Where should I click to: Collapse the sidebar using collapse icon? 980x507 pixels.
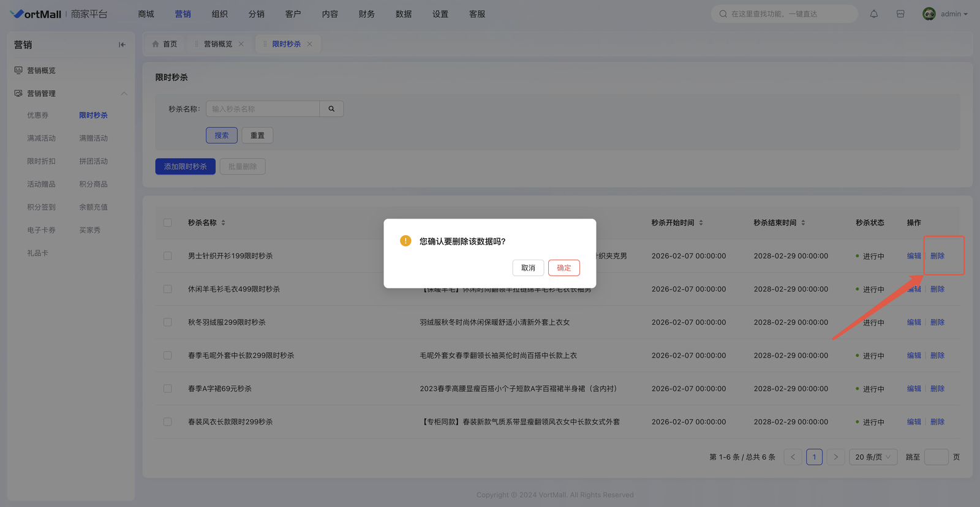tap(122, 45)
